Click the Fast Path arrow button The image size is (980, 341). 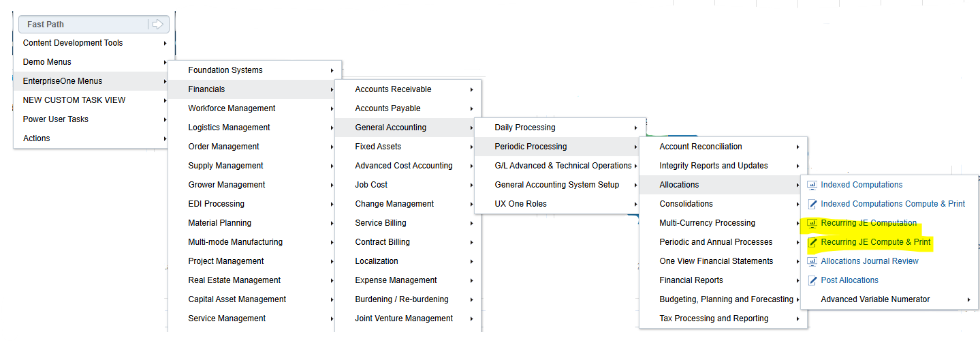[158, 25]
